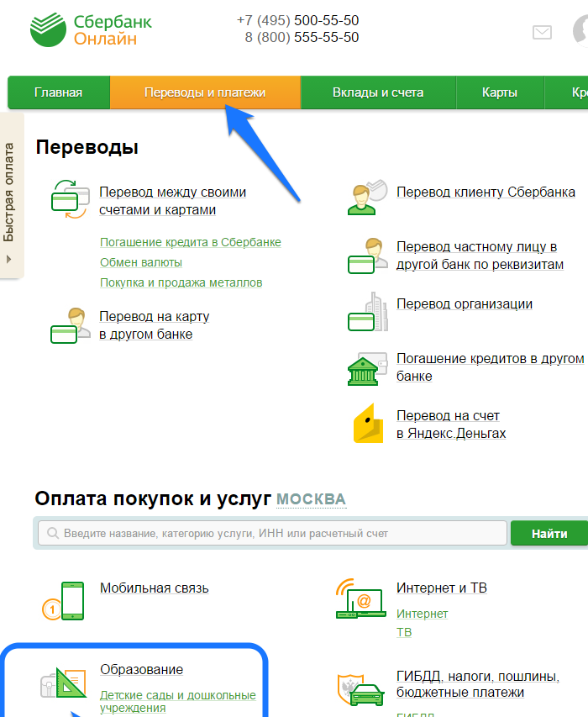
Task: Open the ТВ sublink
Action: pyautogui.click(x=404, y=632)
